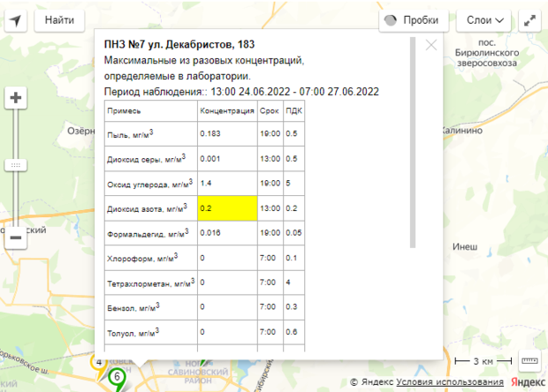Switch the map to fullscreen mode
The image size is (548, 392).
530,19
